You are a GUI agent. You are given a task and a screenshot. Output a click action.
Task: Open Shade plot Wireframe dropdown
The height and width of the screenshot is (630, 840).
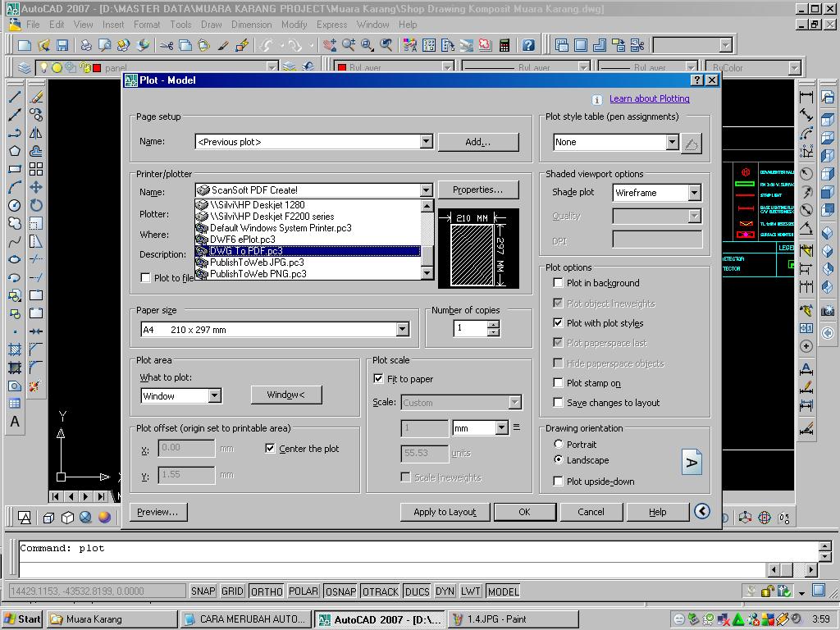coord(694,192)
